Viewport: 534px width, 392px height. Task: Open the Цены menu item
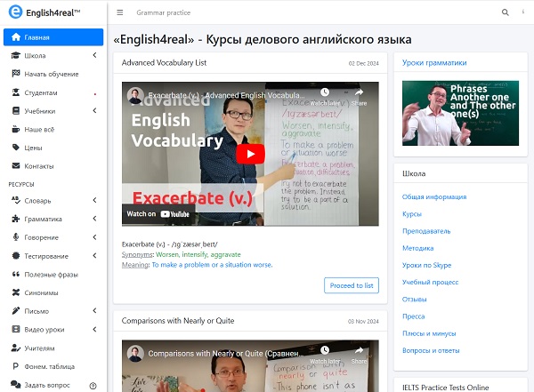pos(53,148)
